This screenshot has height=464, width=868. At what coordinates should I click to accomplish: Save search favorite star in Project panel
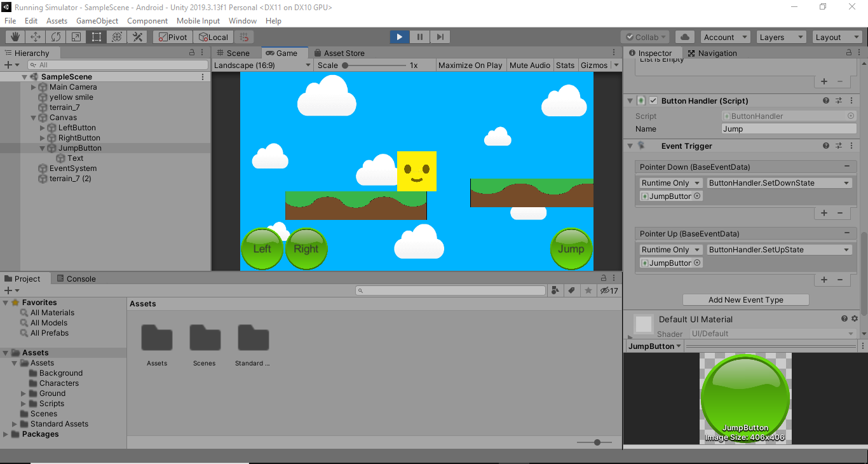[x=588, y=290]
